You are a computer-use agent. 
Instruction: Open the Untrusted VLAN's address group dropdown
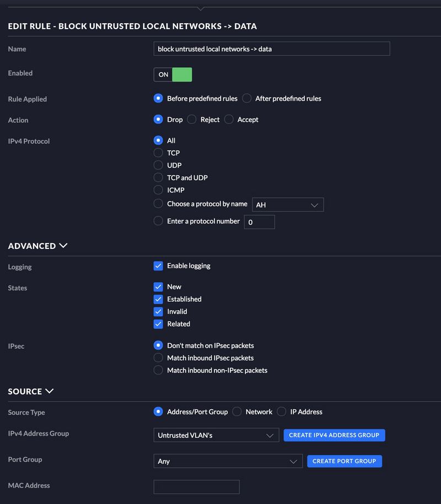(x=216, y=435)
